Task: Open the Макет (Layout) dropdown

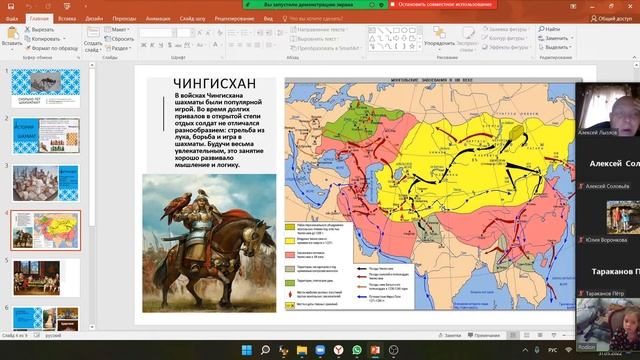Action: tap(117, 29)
